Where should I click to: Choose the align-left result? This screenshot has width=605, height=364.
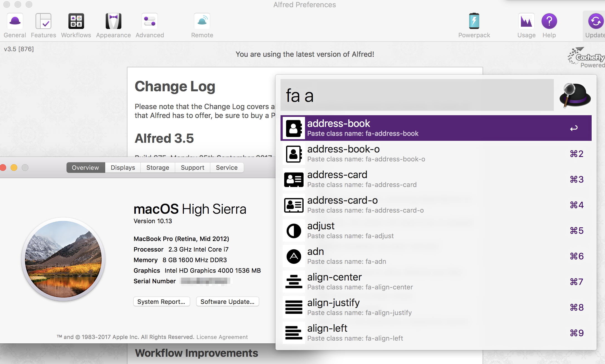coord(436,333)
